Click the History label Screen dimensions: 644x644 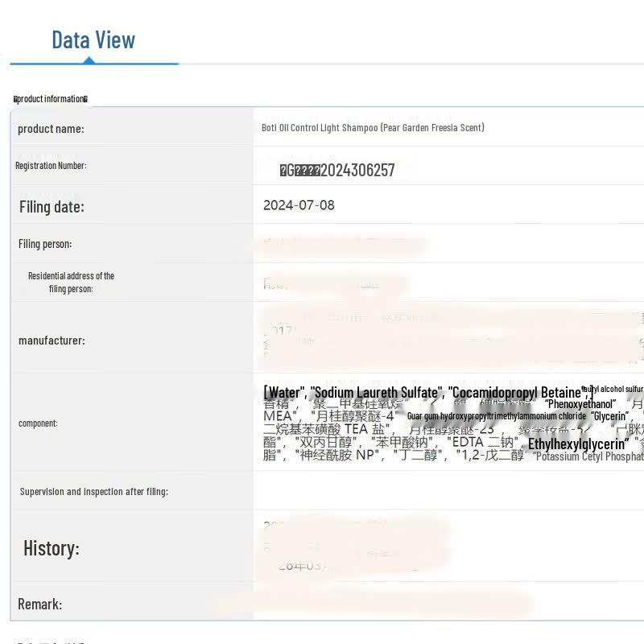pyautogui.click(x=52, y=548)
